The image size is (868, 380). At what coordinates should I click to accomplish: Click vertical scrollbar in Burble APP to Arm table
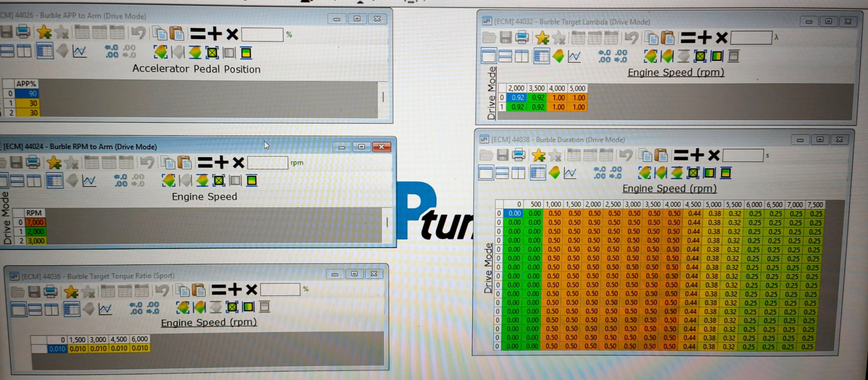point(383,97)
